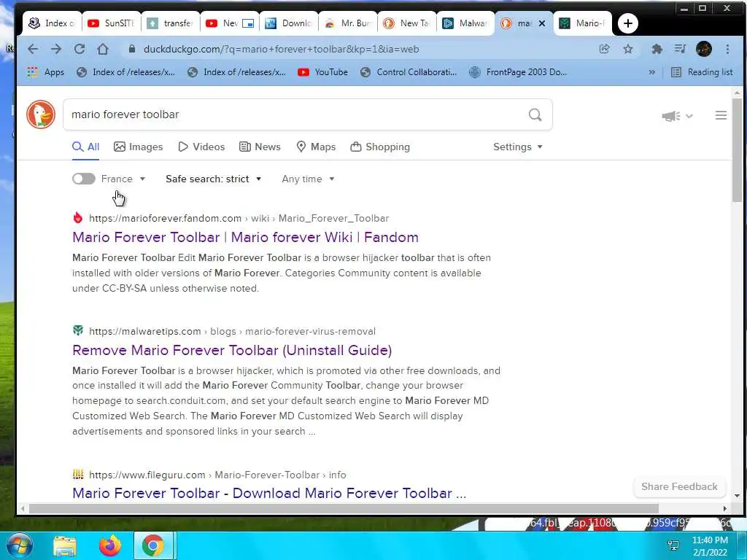Bookmark this page with the star icon
This screenshot has height=560, width=747.
pyautogui.click(x=628, y=49)
